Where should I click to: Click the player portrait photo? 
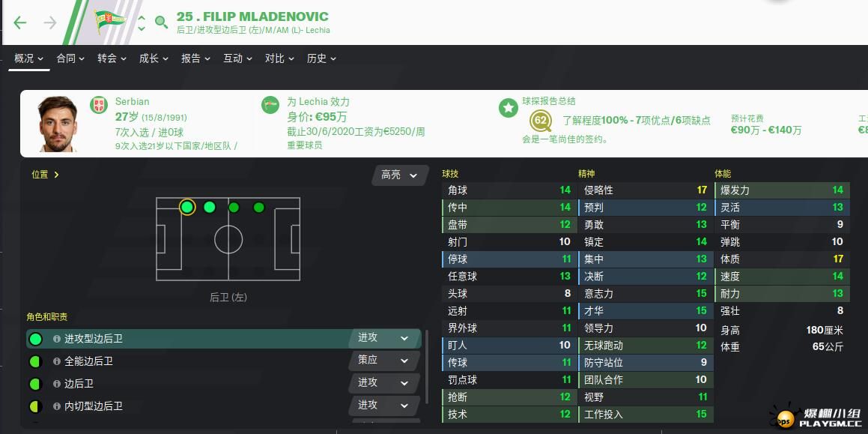pyautogui.click(x=58, y=124)
